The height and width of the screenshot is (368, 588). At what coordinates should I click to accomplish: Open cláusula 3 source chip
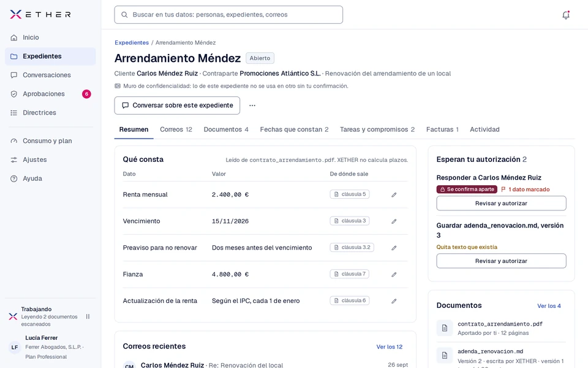pyautogui.click(x=350, y=221)
